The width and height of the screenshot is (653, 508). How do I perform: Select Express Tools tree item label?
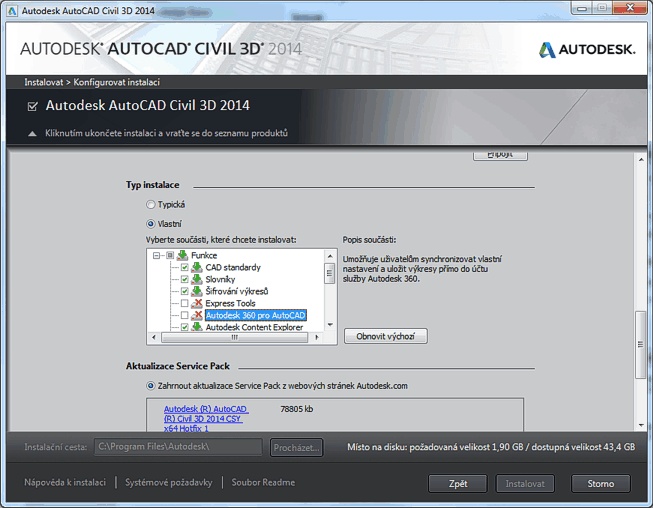click(x=230, y=303)
